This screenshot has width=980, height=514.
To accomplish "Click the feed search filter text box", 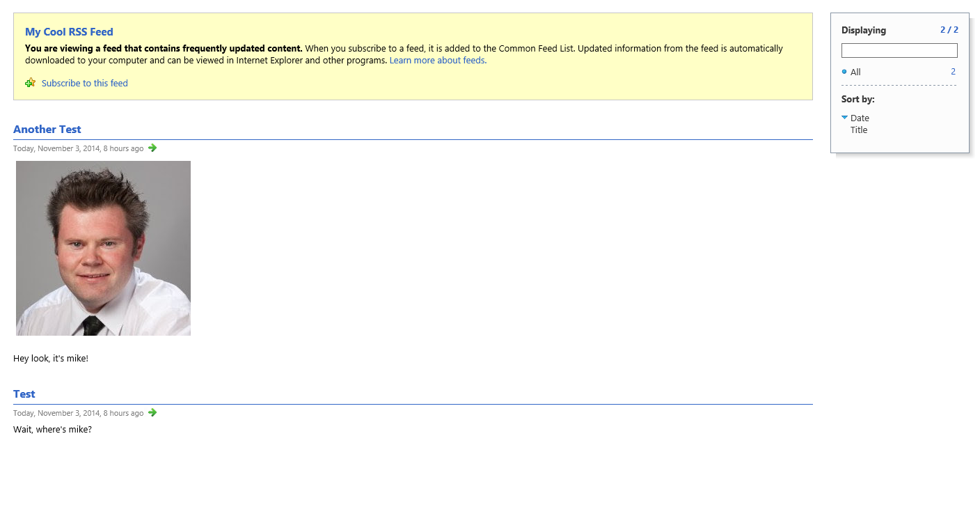I will [x=899, y=51].
